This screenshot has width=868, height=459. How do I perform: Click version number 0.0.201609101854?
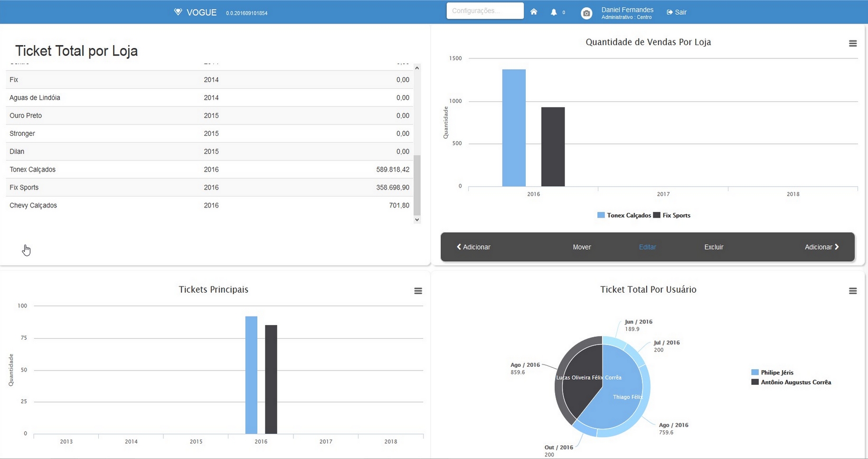247,13
